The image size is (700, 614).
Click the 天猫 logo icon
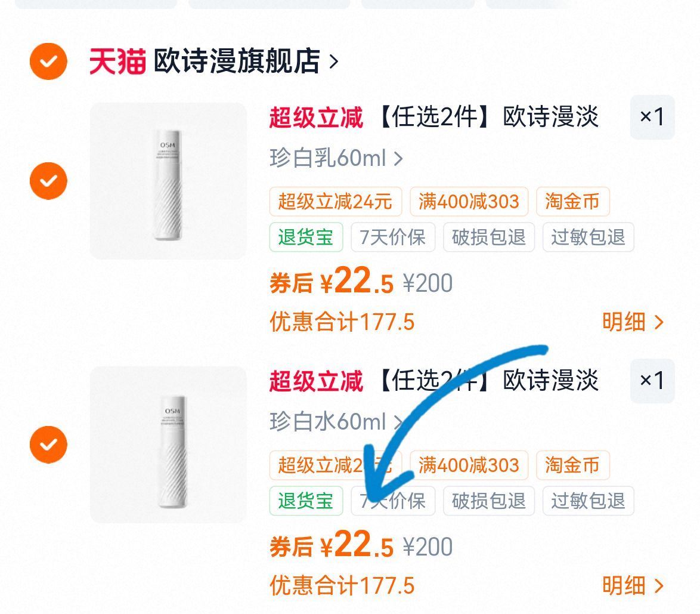[x=117, y=61]
